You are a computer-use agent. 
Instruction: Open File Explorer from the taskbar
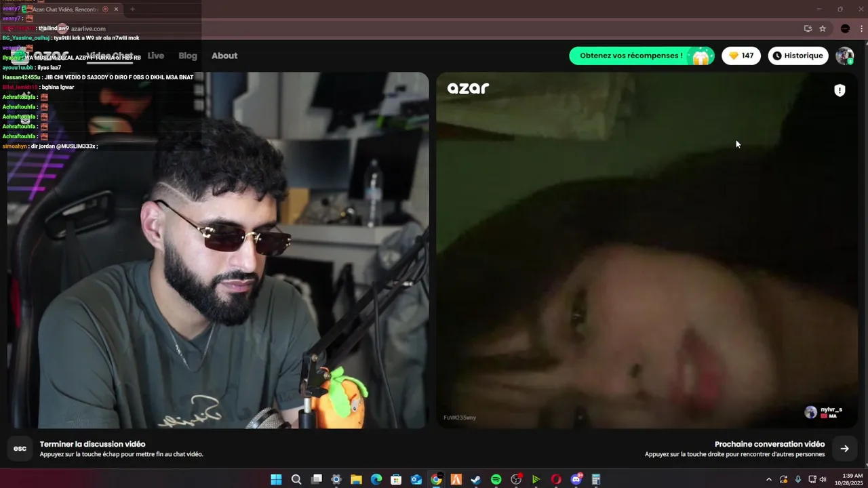356,479
